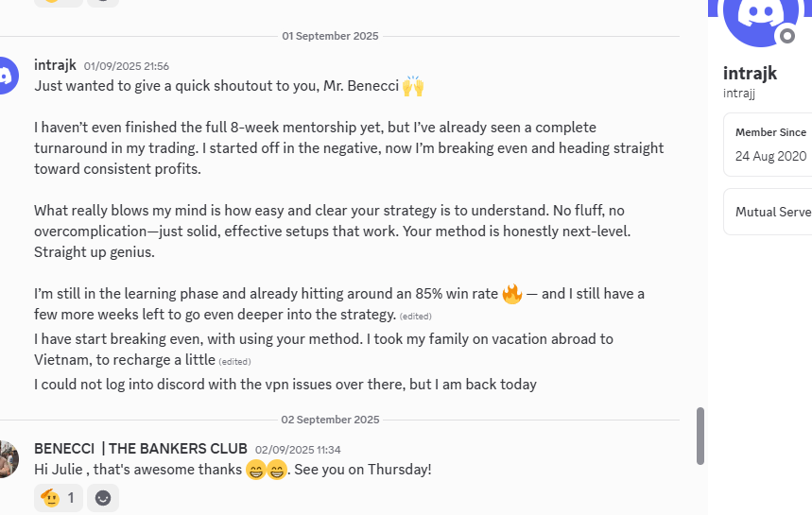Click the intrajk username in message header
812x515 pixels.
click(55, 65)
